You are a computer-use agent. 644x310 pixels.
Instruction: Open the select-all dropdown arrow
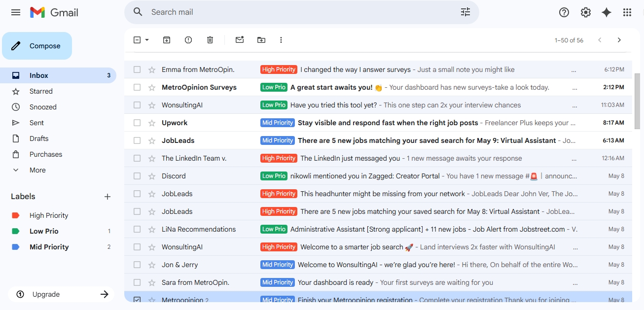point(147,40)
